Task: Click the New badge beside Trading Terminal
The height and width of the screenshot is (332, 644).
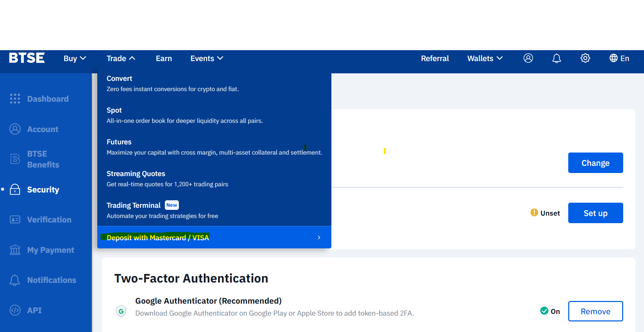Action: click(172, 205)
